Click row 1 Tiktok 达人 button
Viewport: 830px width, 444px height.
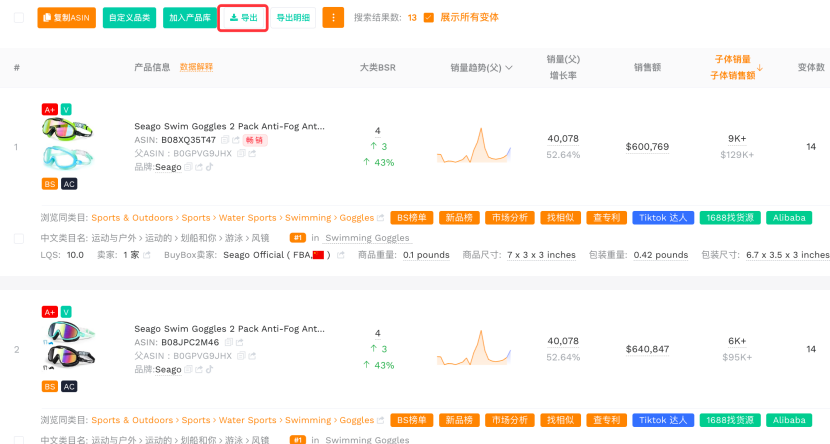[x=663, y=218]
